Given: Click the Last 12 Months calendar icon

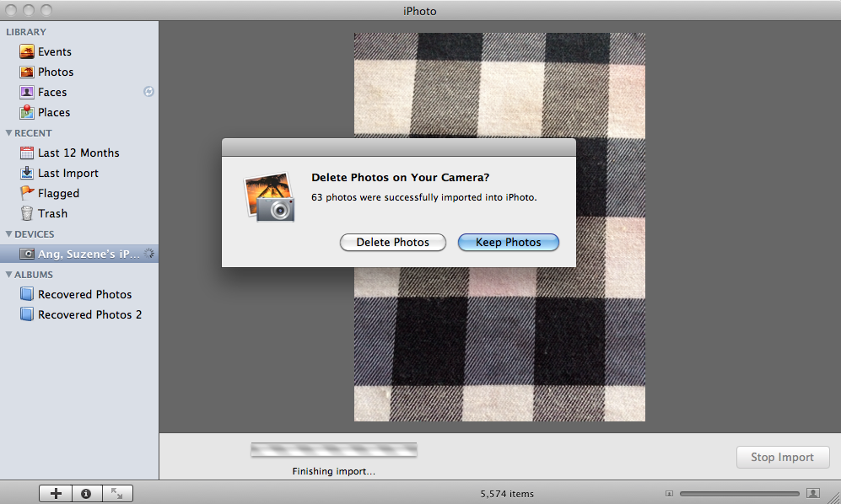Looking at the screenshot, I should point(27,153).
